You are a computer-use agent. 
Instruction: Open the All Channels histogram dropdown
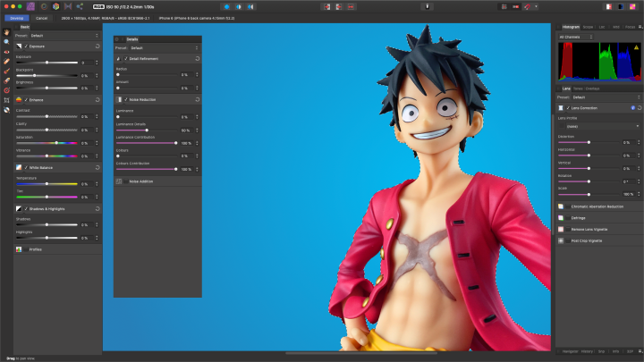(575, 37)
